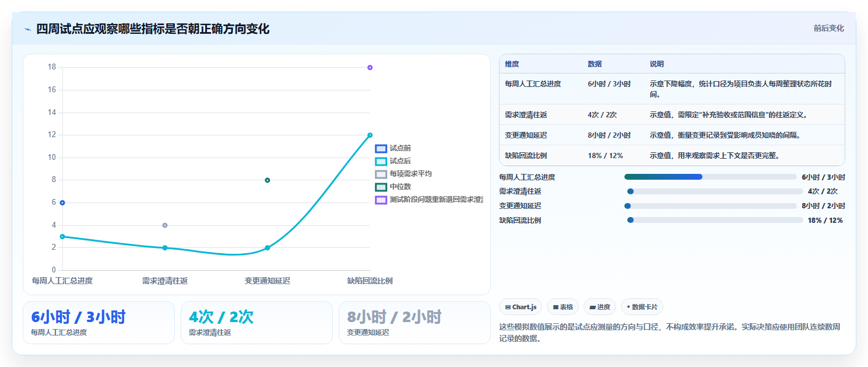Click the purple data point at value 18

370,68
